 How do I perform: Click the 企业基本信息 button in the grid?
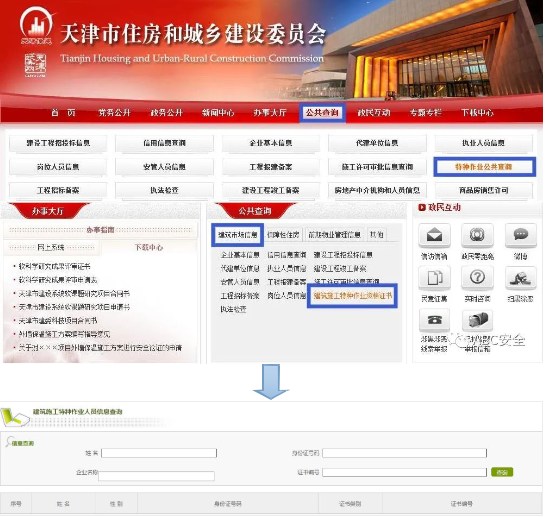pyautogui.click(x=271, y=143)
